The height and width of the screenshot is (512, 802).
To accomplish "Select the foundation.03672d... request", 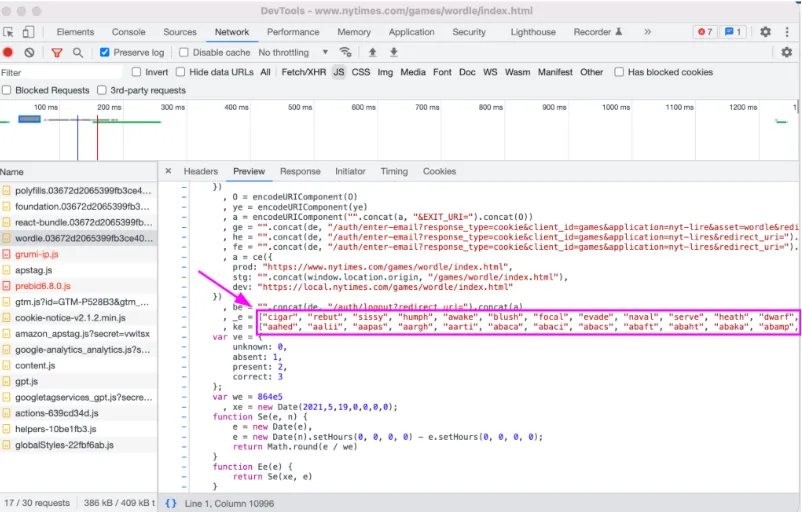I will pos(78,206).
